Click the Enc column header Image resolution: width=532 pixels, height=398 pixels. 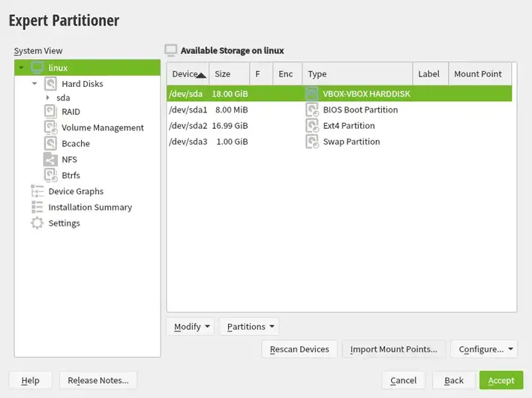pos(287,74)
